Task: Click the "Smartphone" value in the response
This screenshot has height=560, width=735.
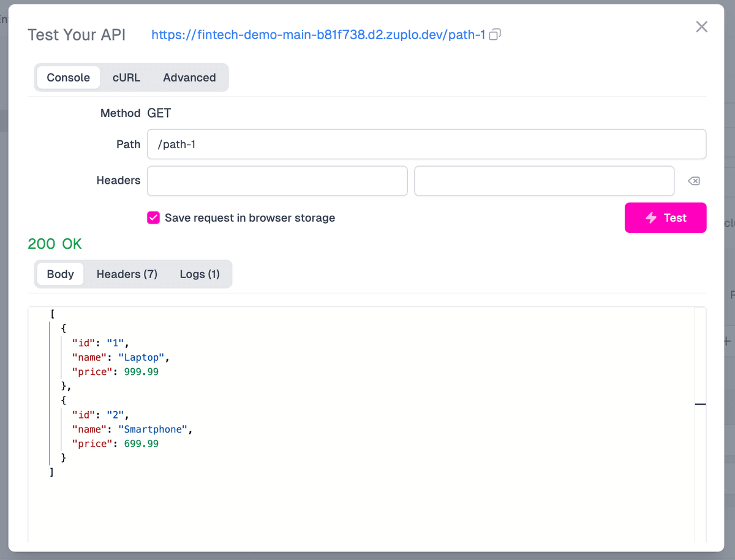Action: pos(153,429)
